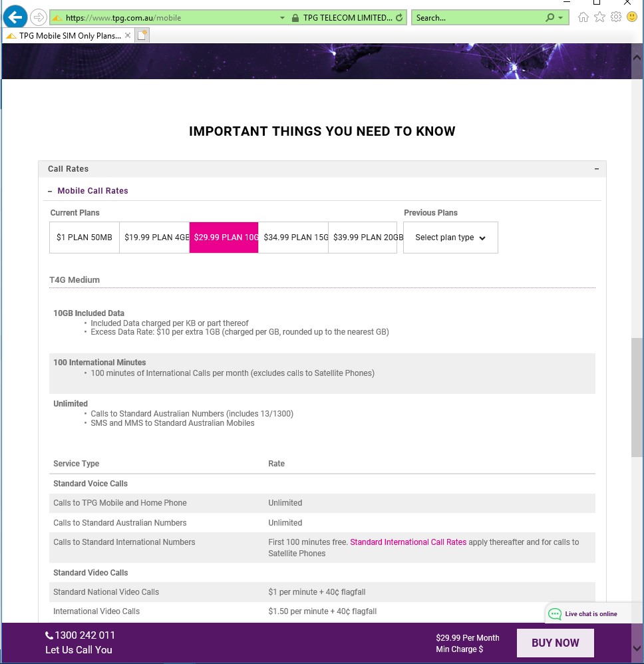Open Favorites with the star icon

pyautogui.click(x=599, y=17)
